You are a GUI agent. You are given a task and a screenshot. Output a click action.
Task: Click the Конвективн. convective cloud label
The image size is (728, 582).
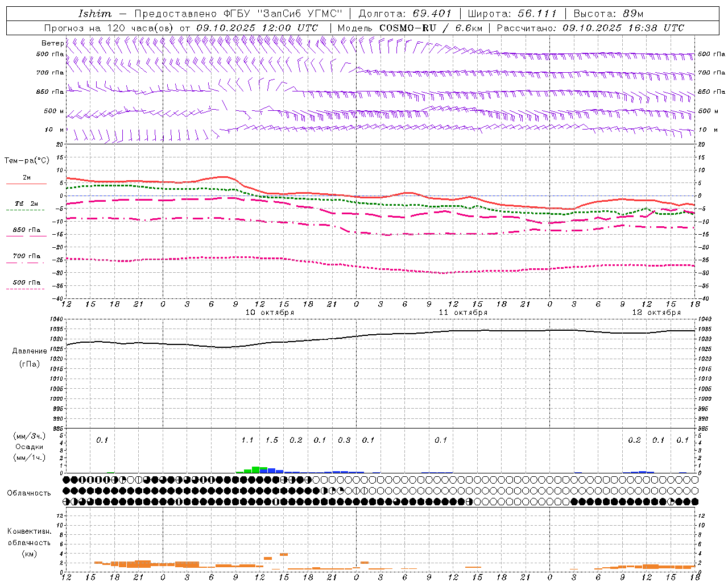(30, 531)
